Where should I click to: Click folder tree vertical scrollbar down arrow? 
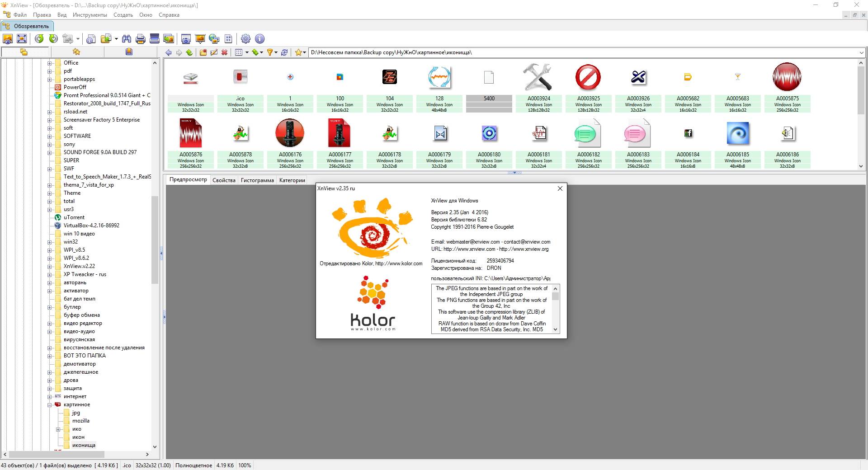tap(155, 446)
